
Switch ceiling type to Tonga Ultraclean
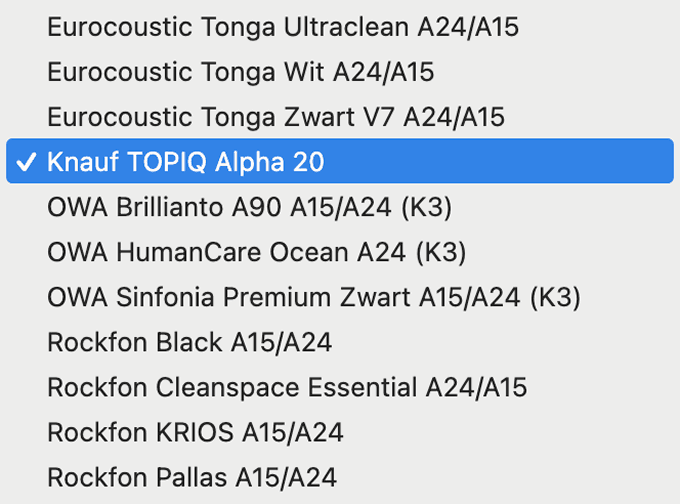(283, 27)
